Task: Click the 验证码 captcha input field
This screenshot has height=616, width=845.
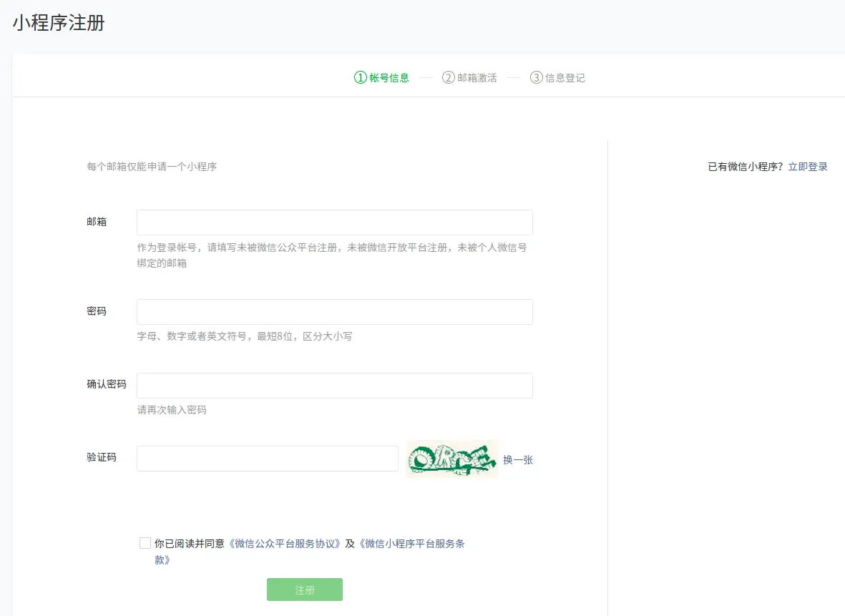Action: pyautogui.click(x=268, y=459)
